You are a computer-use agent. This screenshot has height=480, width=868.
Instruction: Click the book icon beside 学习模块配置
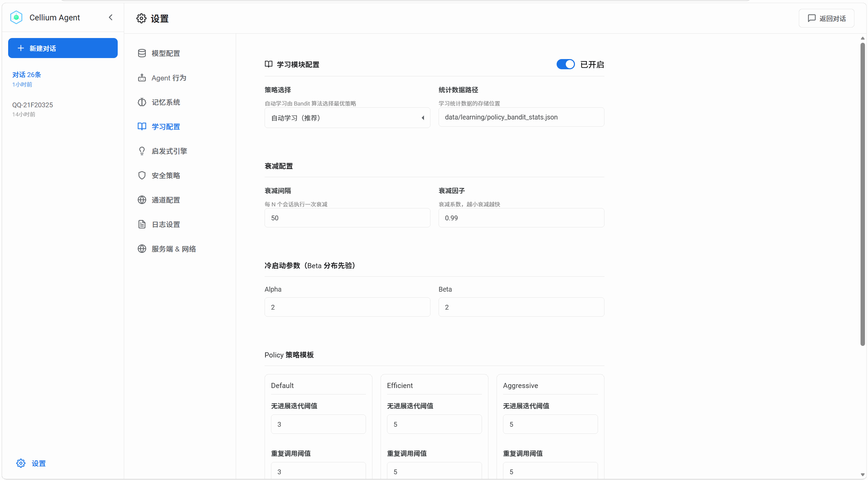pos(269,64)
